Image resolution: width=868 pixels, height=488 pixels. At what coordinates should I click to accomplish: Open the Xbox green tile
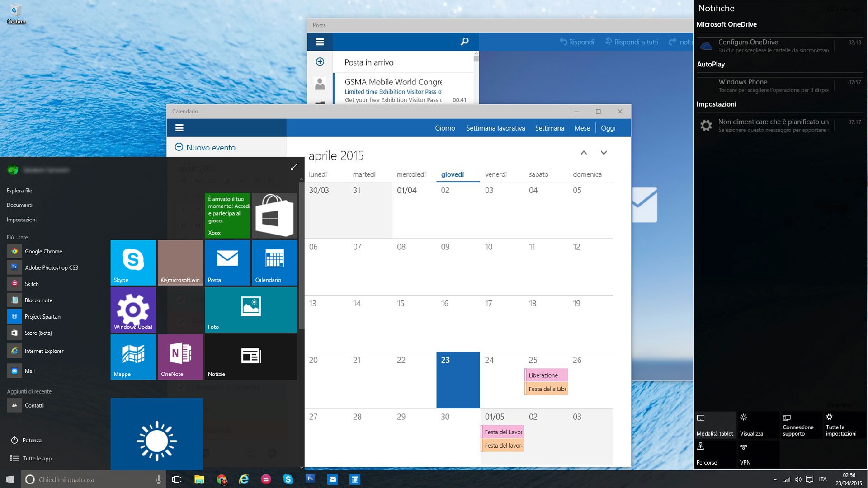click(x=227, y=216)
